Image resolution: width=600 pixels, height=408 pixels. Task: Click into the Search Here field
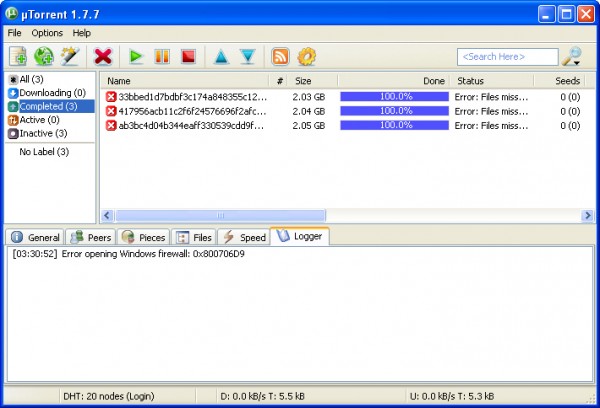(507, 57)
